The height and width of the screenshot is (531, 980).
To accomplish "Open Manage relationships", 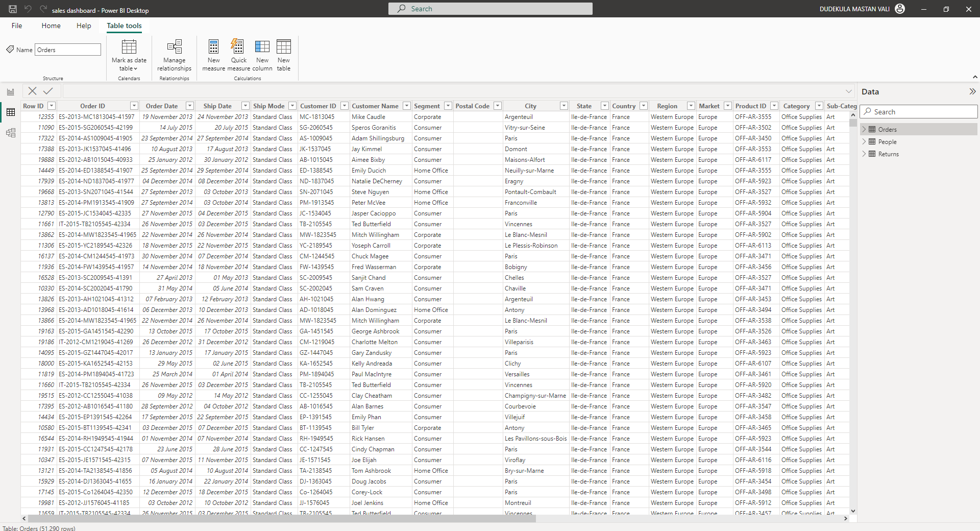I will (174, 55).
